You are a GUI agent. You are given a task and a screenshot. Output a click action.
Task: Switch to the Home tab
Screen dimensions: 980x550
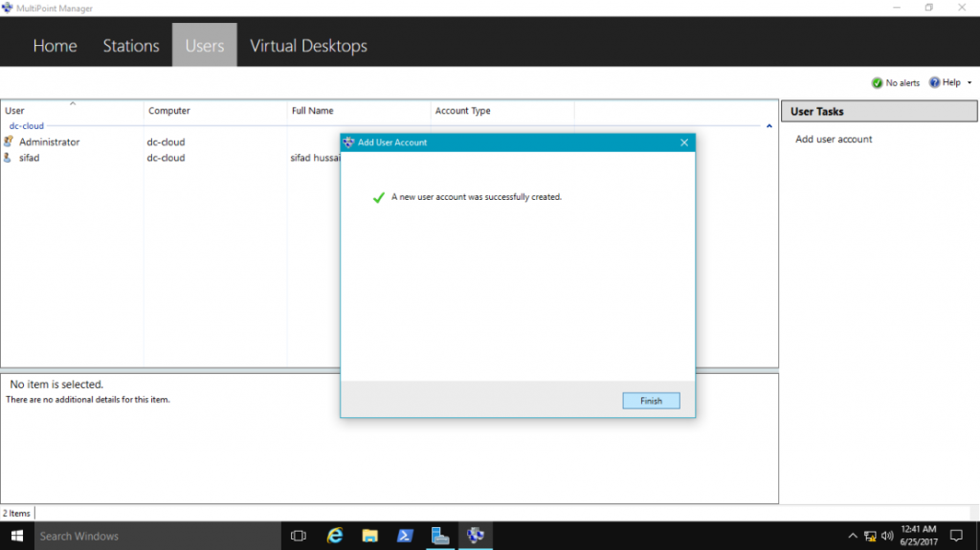55,46
